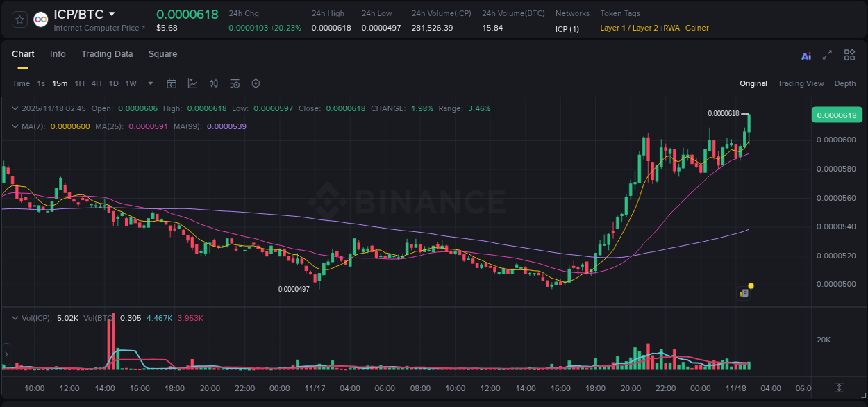Open the chart settings hexagon icon

256,83
